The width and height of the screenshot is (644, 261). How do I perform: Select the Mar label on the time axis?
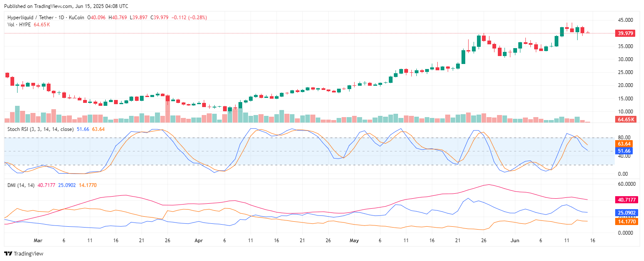click(38, 241)
